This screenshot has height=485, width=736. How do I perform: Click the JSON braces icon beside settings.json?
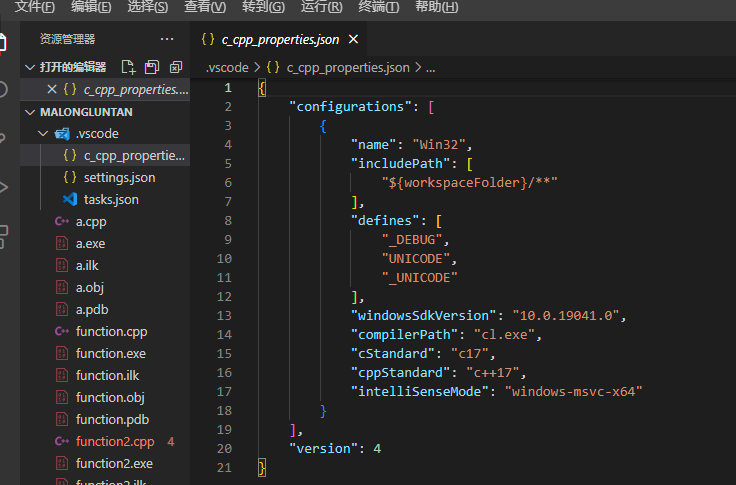[x=70, y=177]
